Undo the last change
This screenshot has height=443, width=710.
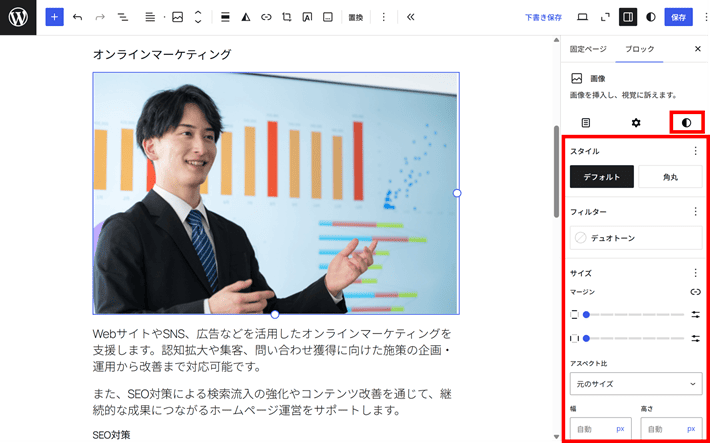pos(77,17)
